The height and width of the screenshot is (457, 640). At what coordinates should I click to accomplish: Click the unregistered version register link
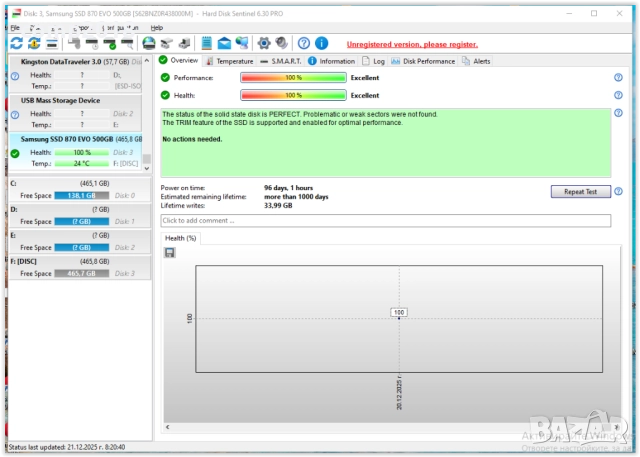(410, 45)
